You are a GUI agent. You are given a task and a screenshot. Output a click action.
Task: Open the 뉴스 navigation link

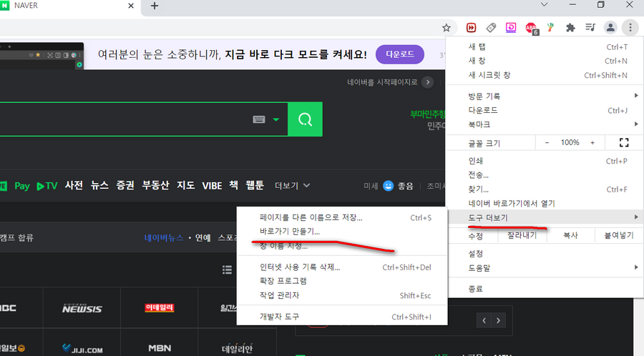coord(99,185)
